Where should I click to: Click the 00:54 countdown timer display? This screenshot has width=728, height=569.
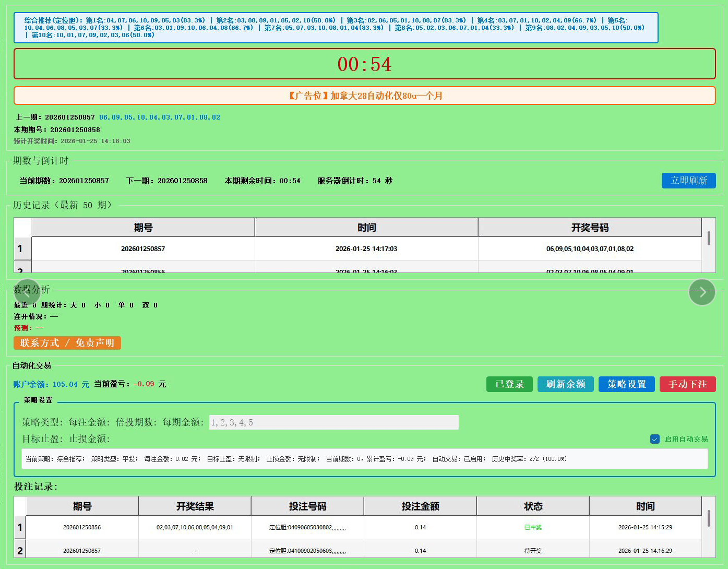(x=364, y=64)
